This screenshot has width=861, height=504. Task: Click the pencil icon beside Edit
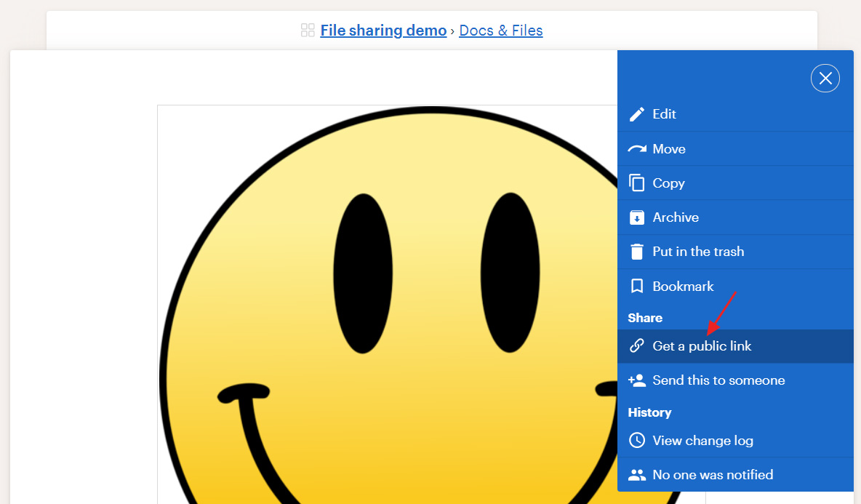[636, 114]
